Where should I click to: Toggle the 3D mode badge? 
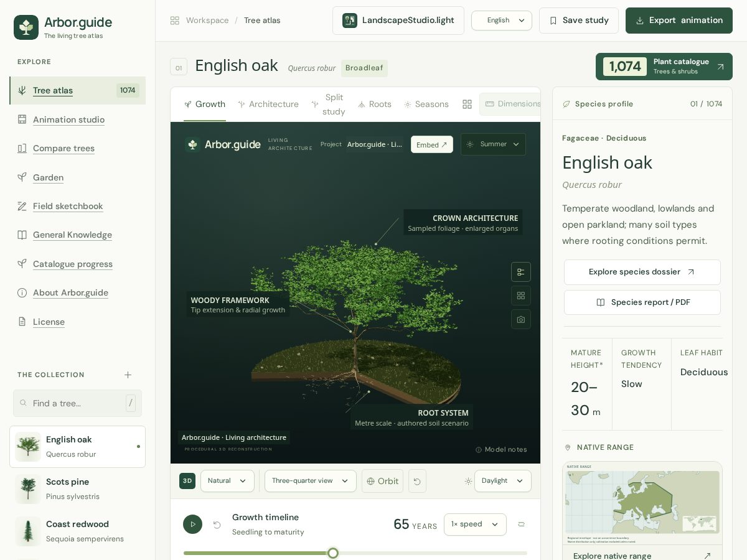(x=187, y=481)
